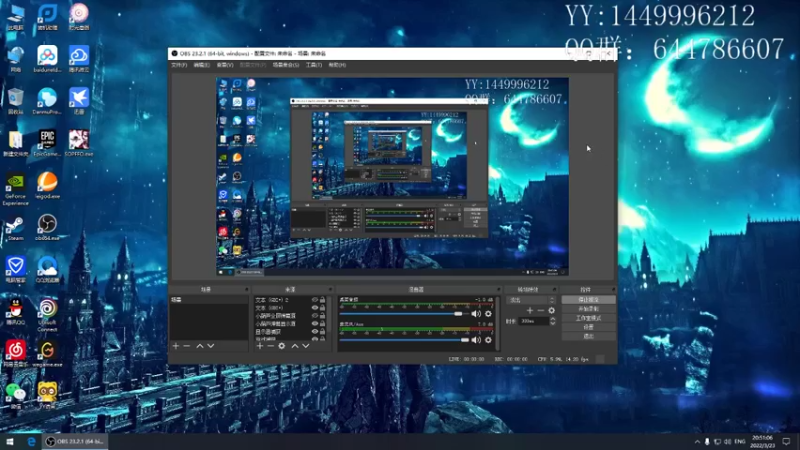Click the transition duration 300ms field
Image resolution: width=800 pixels, height=450 pixels.
click(x=533, y=321)
